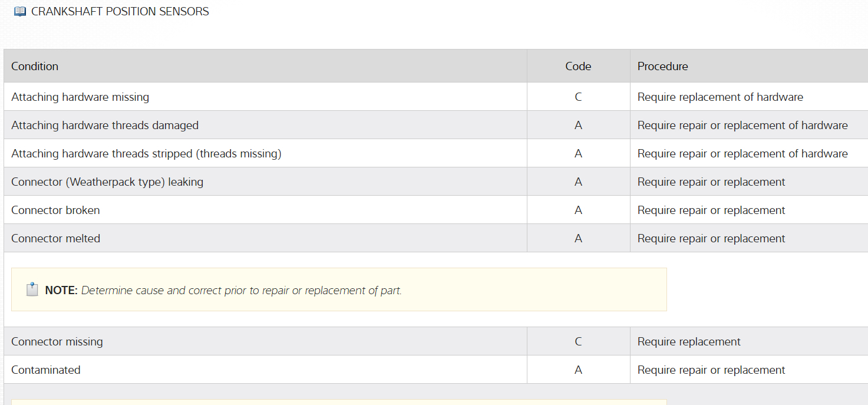The width and height of the screenshot is (868, 405).
Task: Click the "Connector missing" condition cell
Action: click(x=57, y=342)
